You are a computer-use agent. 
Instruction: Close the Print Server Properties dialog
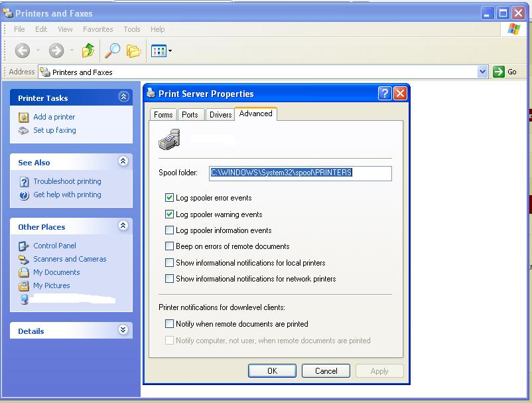pos(400,93)
